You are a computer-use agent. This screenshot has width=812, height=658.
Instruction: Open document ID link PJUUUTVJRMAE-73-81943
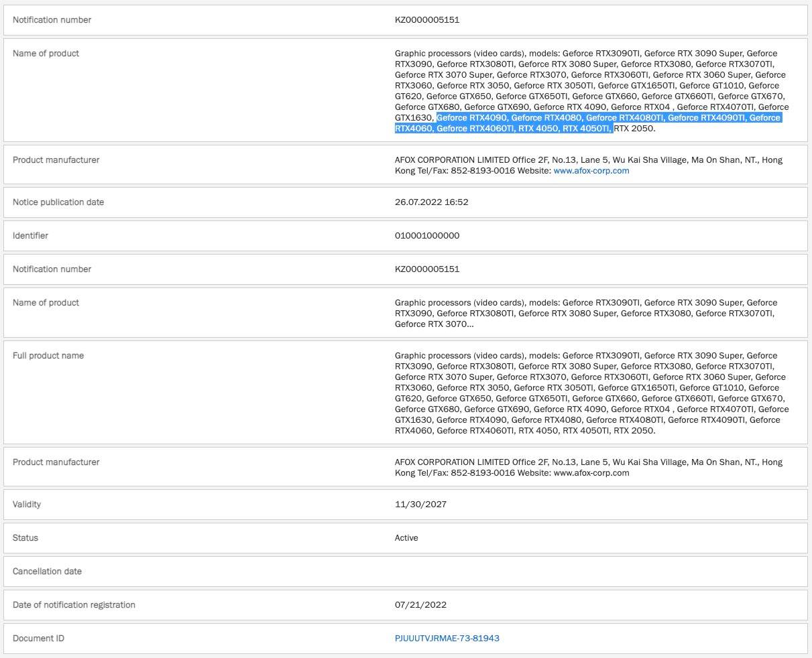point(447,639)
